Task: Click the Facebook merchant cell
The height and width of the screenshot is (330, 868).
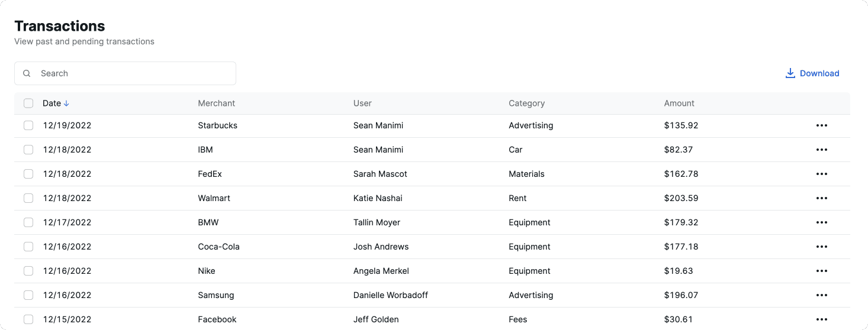Action: 217,319
